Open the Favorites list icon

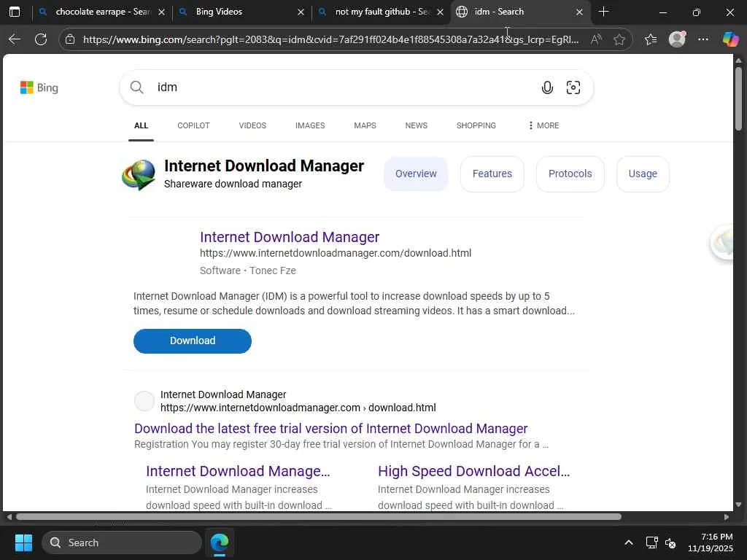point(651,39)
